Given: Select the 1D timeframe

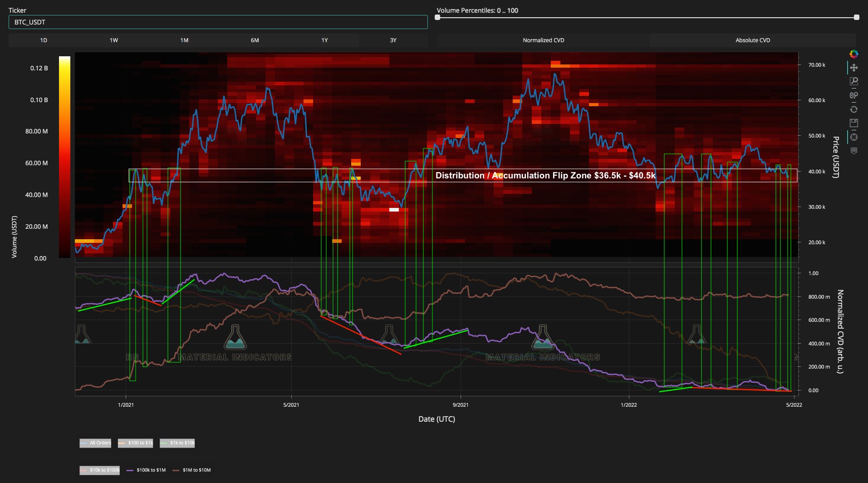Looking at the screenshot, I should pyautogui.click(x=44, y=40).
